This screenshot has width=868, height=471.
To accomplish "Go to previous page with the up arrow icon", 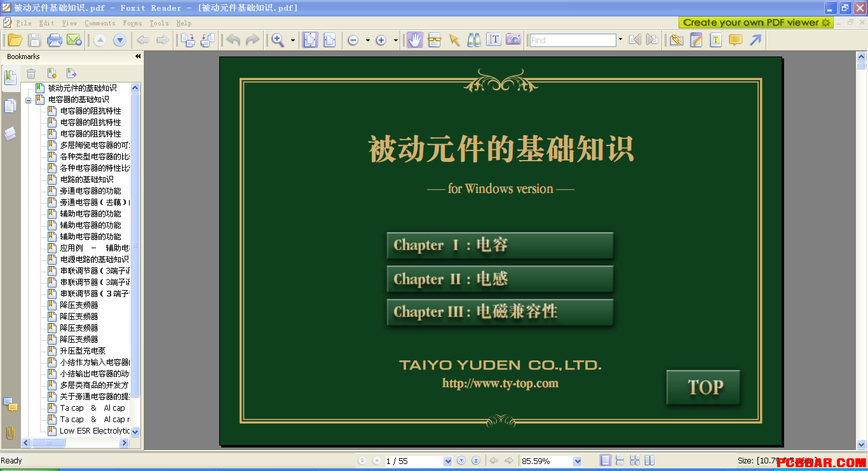I will click(100, 40).
